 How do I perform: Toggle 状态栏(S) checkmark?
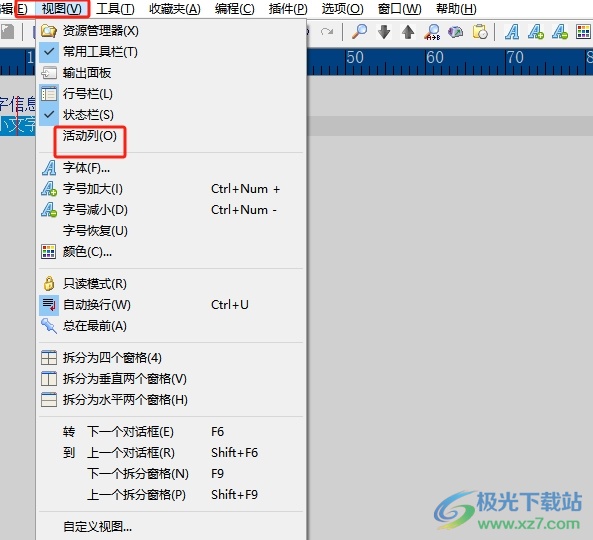click(x=171, y=115)
